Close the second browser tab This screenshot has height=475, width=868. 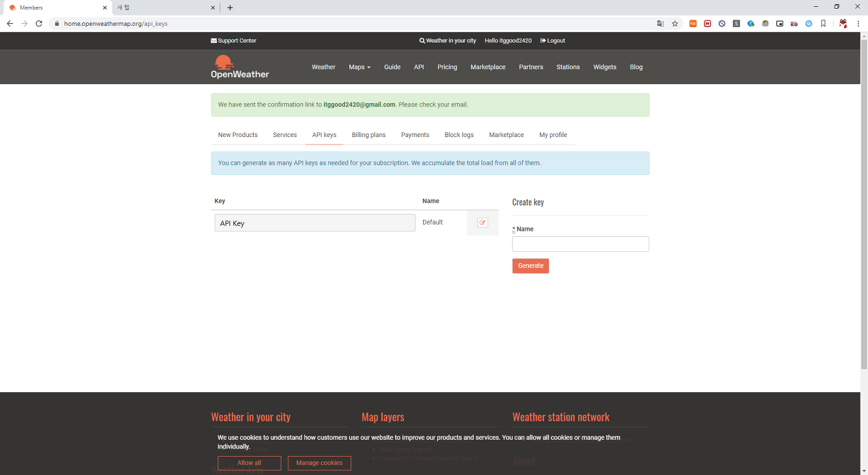coord(212,7)
